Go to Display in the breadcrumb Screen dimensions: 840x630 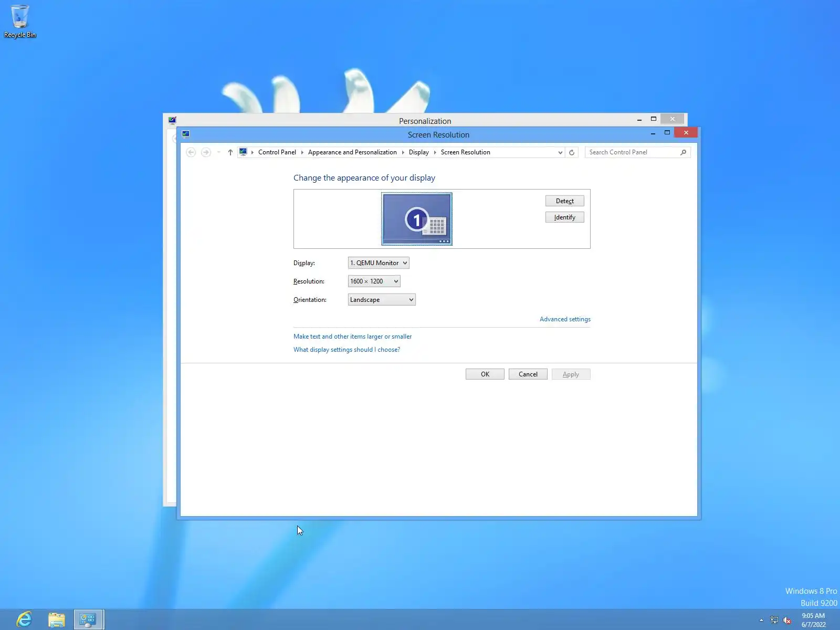click(419, 152)
